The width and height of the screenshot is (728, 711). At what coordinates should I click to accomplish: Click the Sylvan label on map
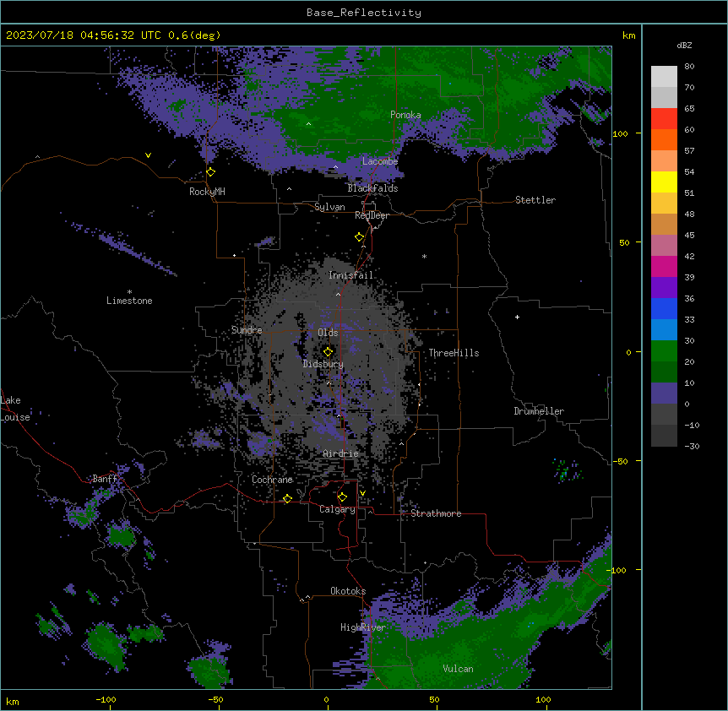tap(329, 207)
